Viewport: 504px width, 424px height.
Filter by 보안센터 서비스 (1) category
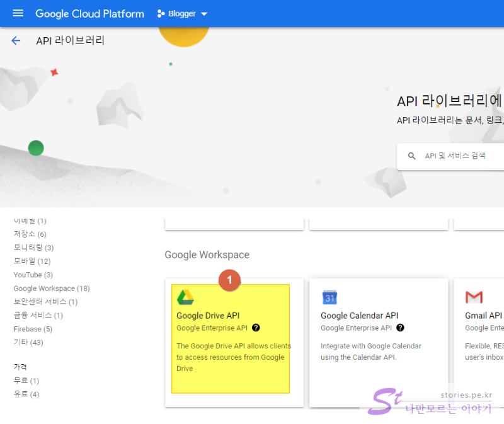45,302
